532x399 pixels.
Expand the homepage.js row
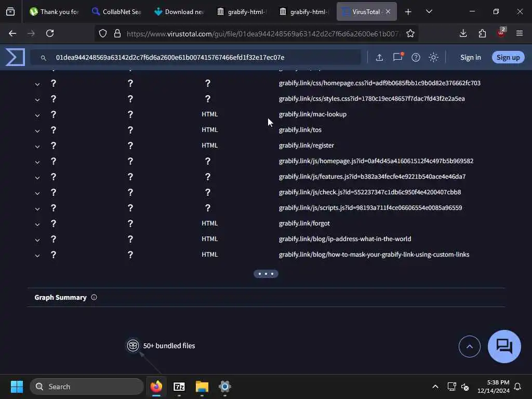click(37, 162)
